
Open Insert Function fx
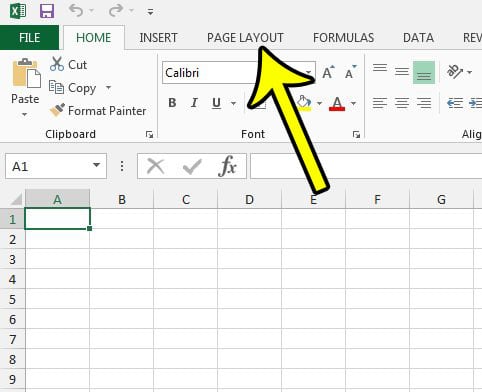tap(228, 166)
